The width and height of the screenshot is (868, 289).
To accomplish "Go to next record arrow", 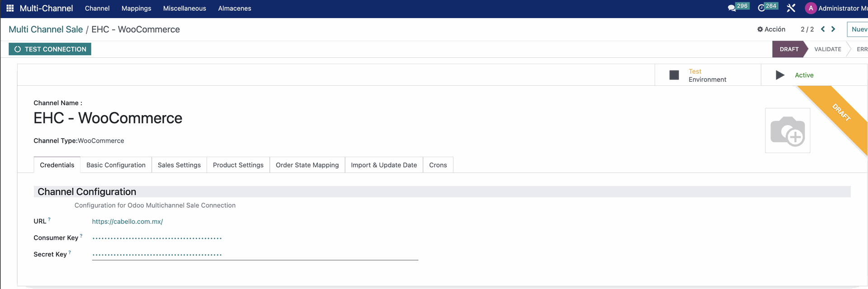I will 833,29.
